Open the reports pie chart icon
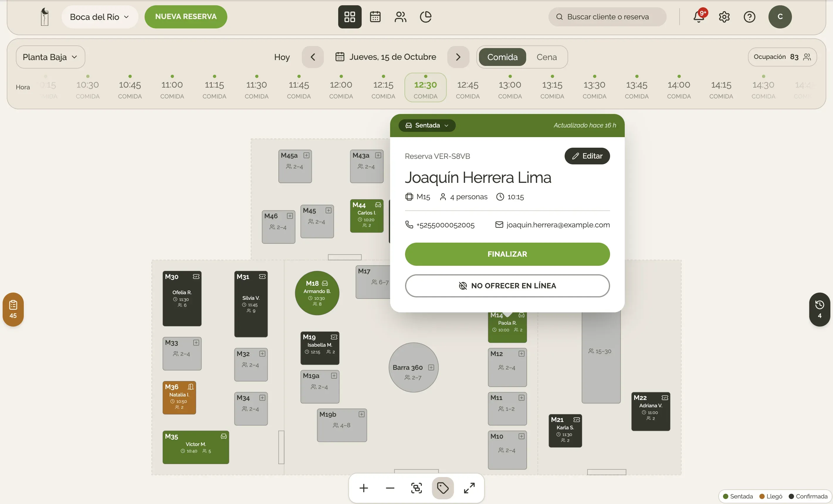833x504 pixels. pyautogui.click(x=426, y=16)
